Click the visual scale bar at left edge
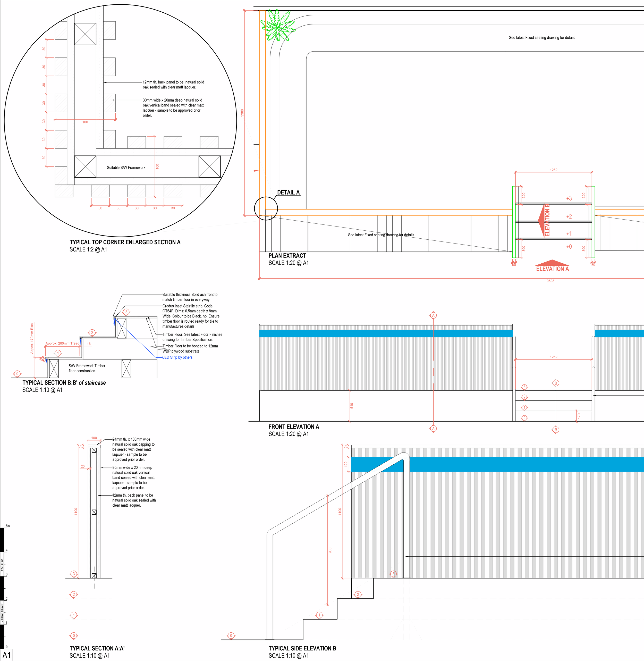Image resolution: width=644 pixels, height=661 pixels. (x=2, y=588)
